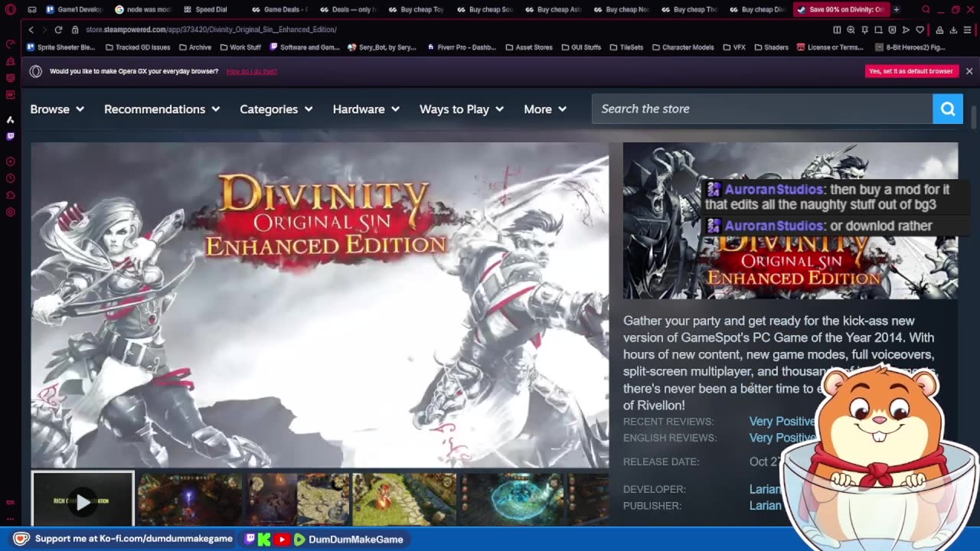
Task: Expand the Browse dropdown
Action: pos(57,109)
